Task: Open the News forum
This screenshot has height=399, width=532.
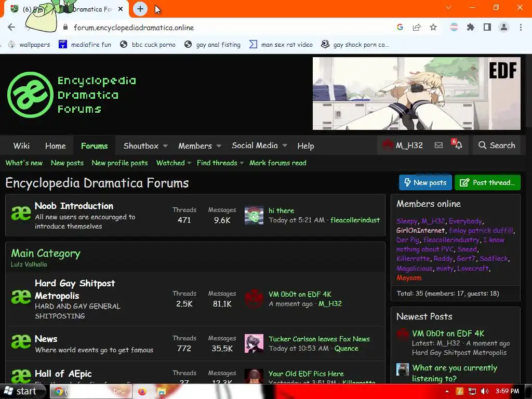Action: click(x=46, y=339)
